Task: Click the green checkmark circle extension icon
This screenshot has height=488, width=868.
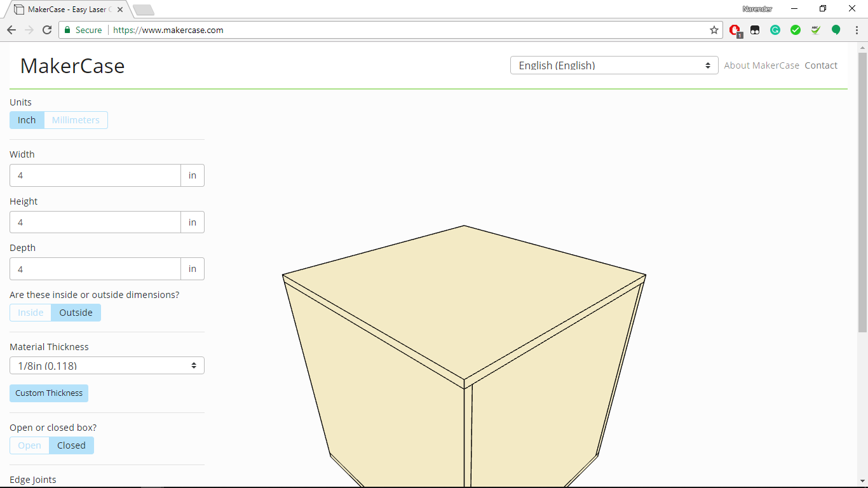Action: coord(796,30)
